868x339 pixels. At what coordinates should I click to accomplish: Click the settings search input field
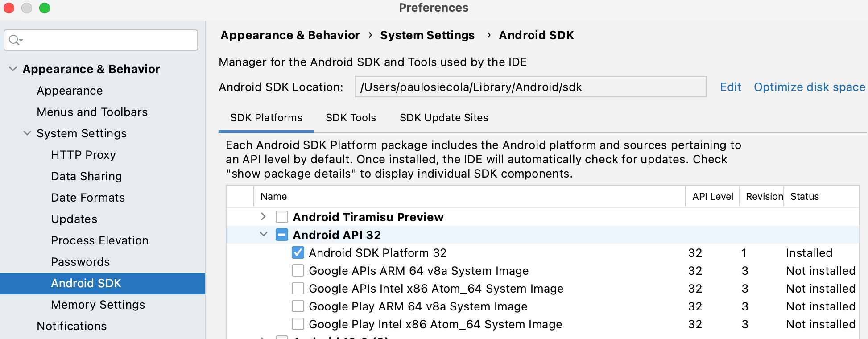pos(107,40)
